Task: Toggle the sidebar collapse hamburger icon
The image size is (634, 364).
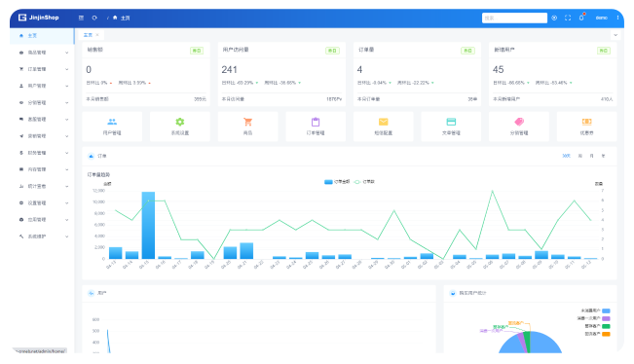Action: click(81, 18)
